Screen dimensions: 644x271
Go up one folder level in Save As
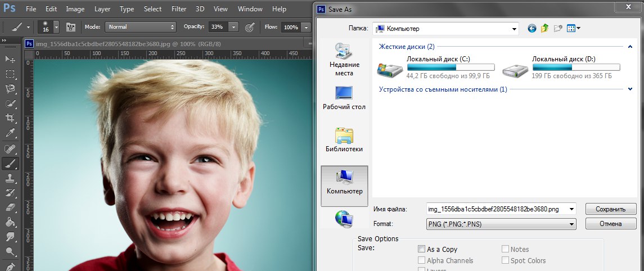(544, 28)
